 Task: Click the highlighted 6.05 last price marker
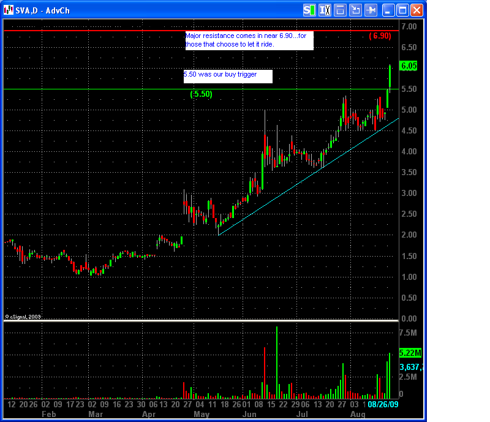pyautogui.click(x=408, y=66)
